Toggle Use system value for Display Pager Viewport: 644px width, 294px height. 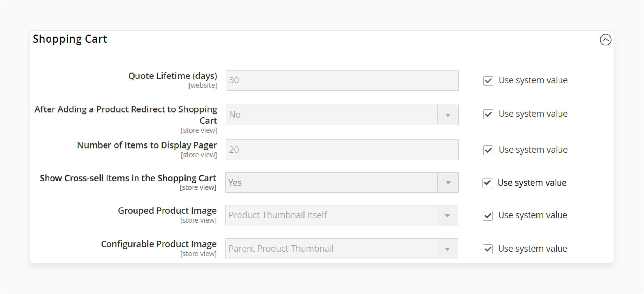[x=488, y=150]
